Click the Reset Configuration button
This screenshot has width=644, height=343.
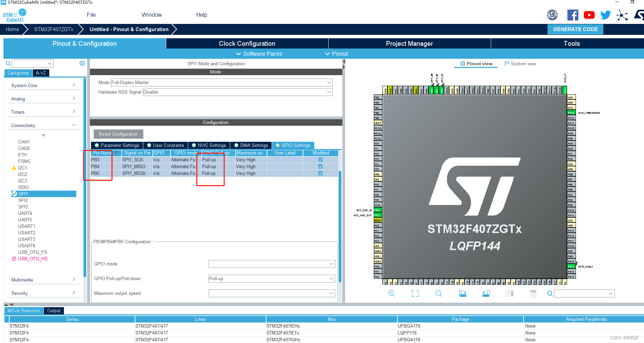[x=118, y=134]
